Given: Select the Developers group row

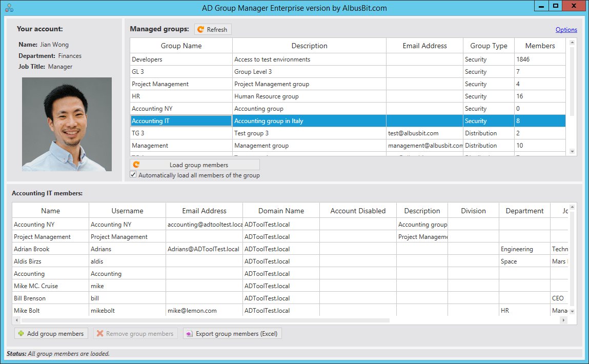Looking at the screenshot, I should coord(179,59).
